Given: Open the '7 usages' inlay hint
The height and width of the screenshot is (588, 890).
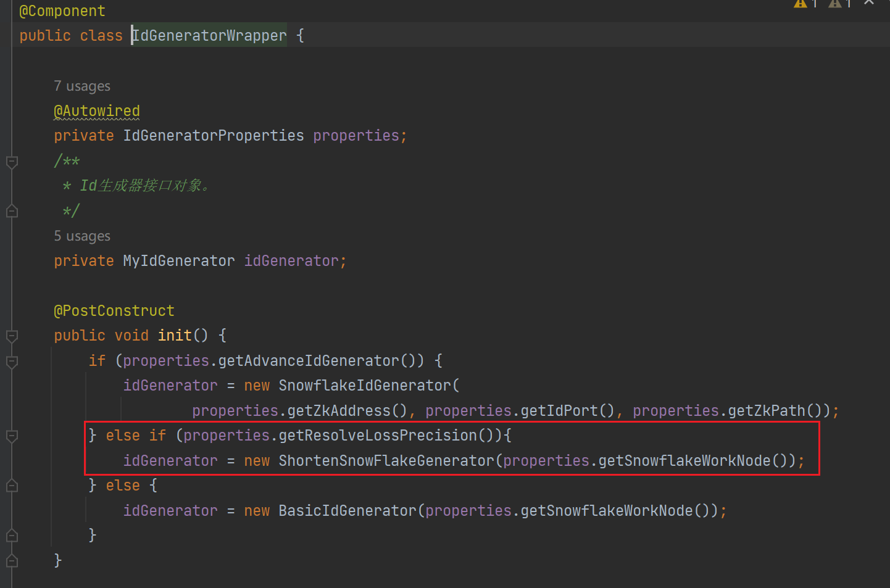Looking at the screenshot, I should (x=82, y=86).
